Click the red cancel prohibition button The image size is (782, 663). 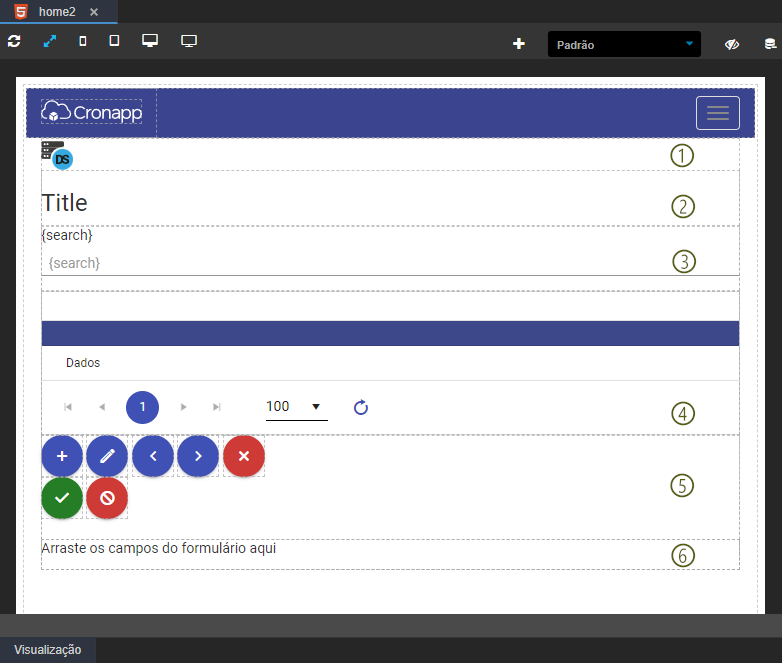tap(107, 498)
